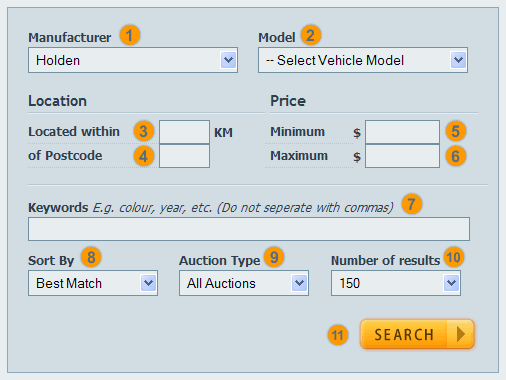Click the orange number 10 marker
The width and height of the screenshot is (506, 380).
pyautogui.click(x=454, y=257)
